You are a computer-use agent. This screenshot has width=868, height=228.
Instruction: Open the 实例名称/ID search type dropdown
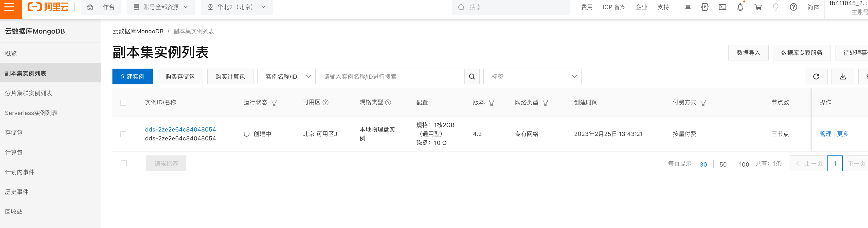click(287, 76)
